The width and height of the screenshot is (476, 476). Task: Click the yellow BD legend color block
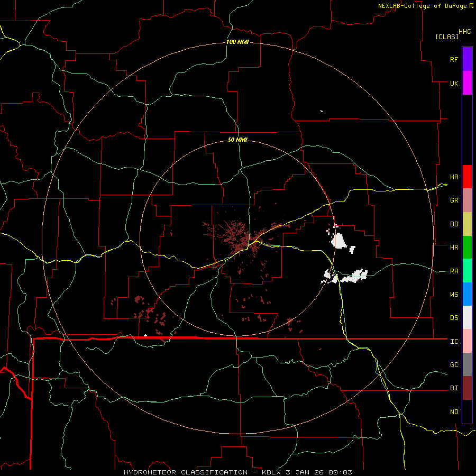coord(467,224)
